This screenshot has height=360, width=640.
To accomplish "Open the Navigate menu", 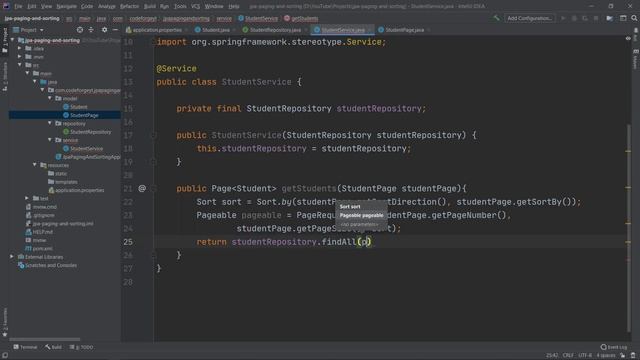I will pos(66,6).
